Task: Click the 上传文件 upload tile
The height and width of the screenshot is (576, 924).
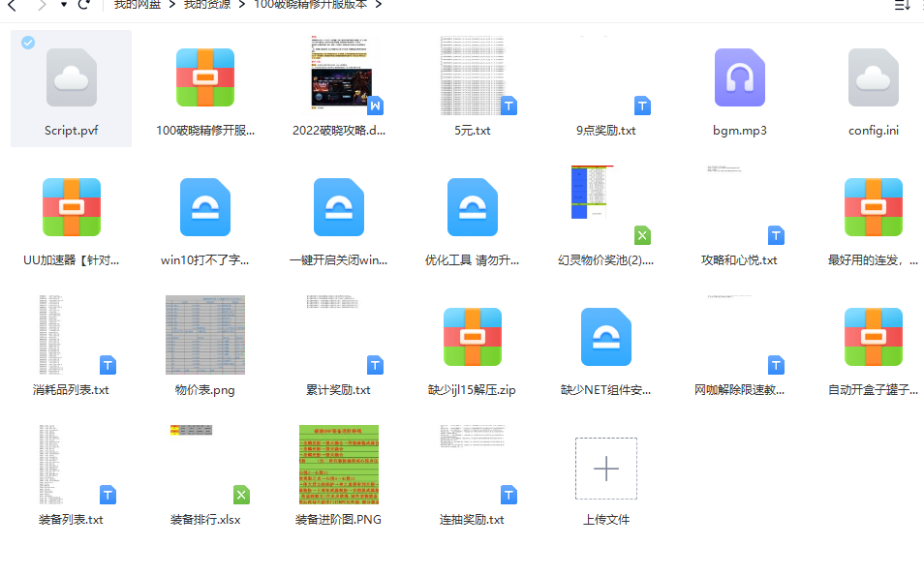Action: (605, 469)
